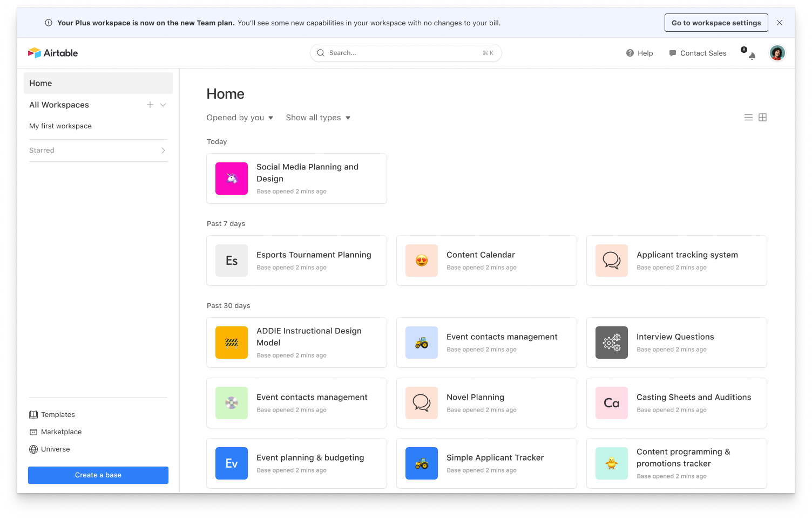
Task: Open Event planning & budgeting base
Action: [x=296, y=463]
